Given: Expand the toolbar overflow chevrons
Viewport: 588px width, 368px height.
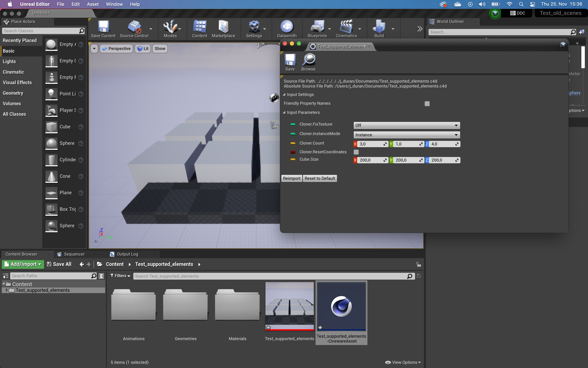Looking at the screenshot, I should click(x=420, y=29).
